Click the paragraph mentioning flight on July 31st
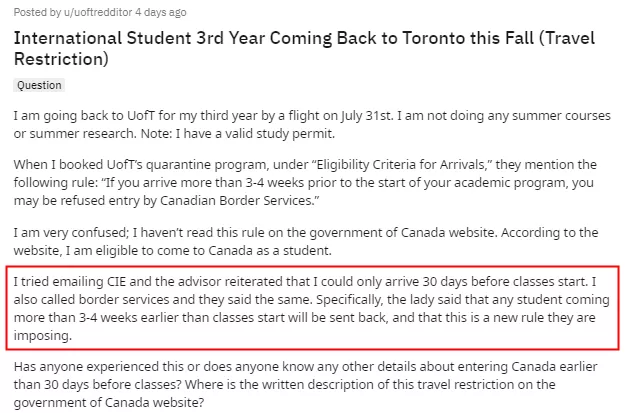Screen dimensions: 625x413 (x=312, y=124)
